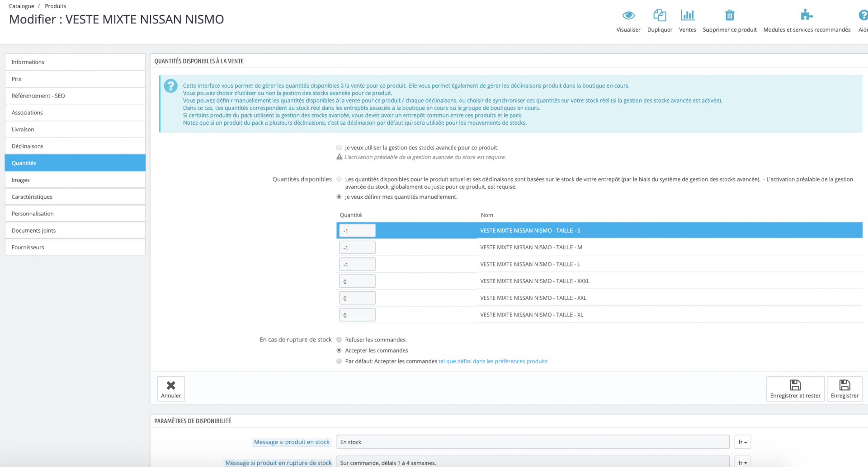Click the Produits breadcrumb link
This screenshot has height=467, width=868.
pos(55,6)
